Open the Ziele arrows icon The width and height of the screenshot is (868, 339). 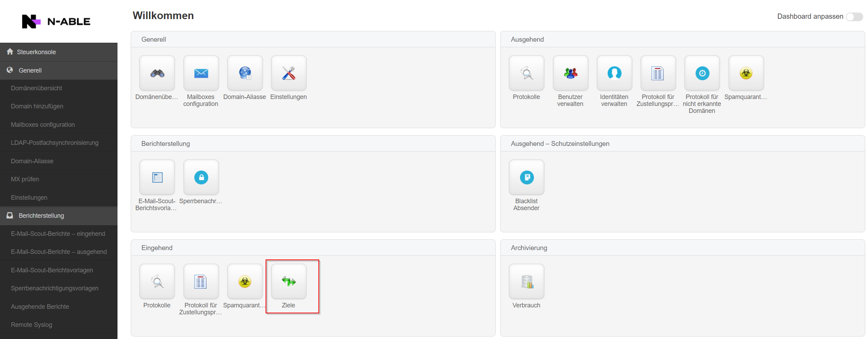[289, 281]
